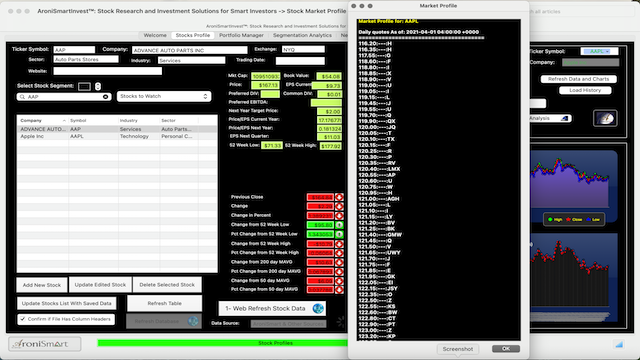The image size is (640, 360).
Task: Click the down arrow icon beside Pct Change from 50 day MAVG
Action: tap(339, 290)
